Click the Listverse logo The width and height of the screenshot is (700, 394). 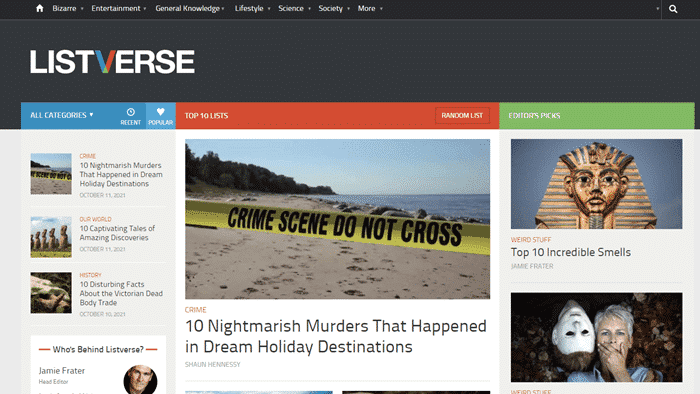click(x=112, y=62)
